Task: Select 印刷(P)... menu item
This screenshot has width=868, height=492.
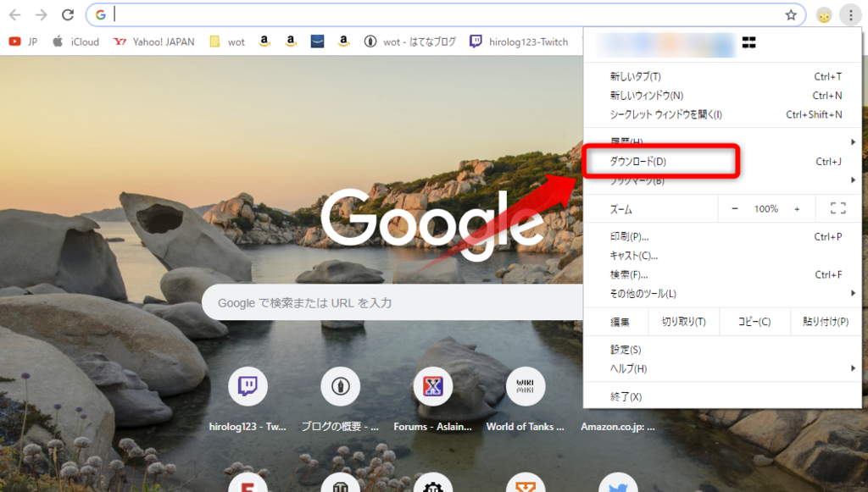Action: (722, 236)
